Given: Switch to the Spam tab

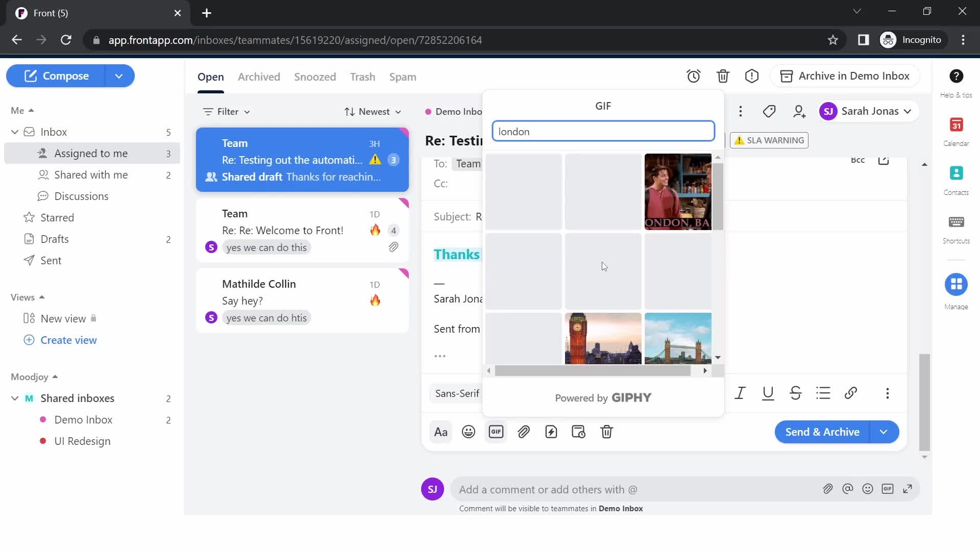Looking at the screenshot, I should tap(403, 77).
